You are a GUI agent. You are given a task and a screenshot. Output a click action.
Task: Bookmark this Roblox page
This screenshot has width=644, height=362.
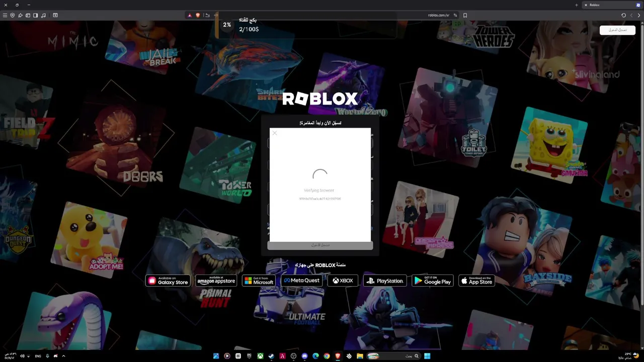(x=465, y=15)
